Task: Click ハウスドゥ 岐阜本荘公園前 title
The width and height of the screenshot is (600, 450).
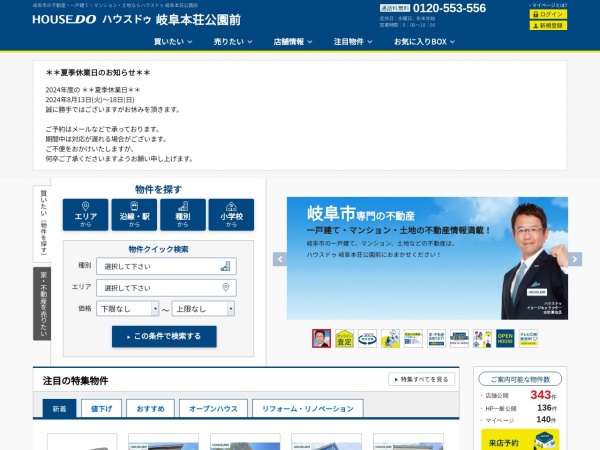Action: pos(171,20)
